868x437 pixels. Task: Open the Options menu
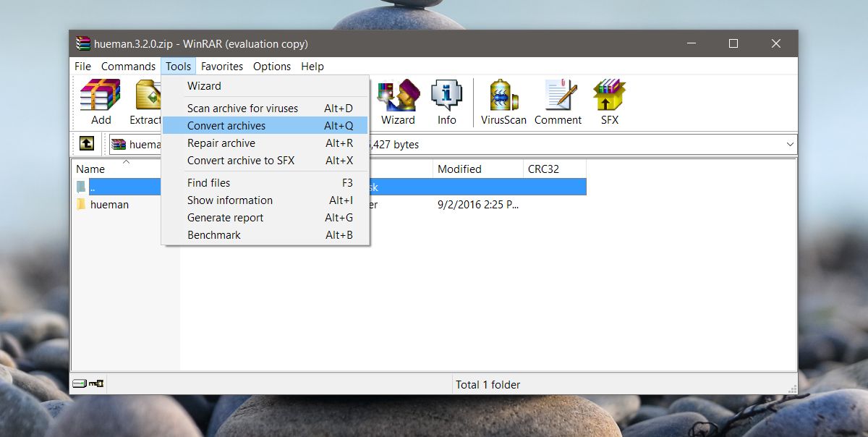(x=271, y=66)
